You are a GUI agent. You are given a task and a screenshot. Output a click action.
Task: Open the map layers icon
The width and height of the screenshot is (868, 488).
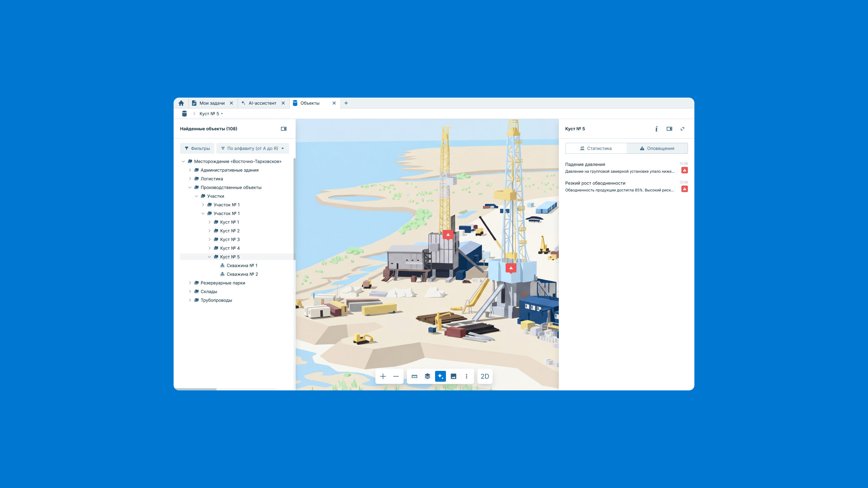[427, 376]
